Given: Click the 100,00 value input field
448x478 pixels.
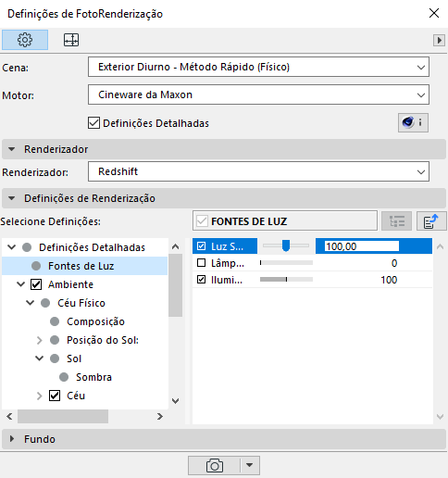Looking at the screenshot, I should pos(362,246).
